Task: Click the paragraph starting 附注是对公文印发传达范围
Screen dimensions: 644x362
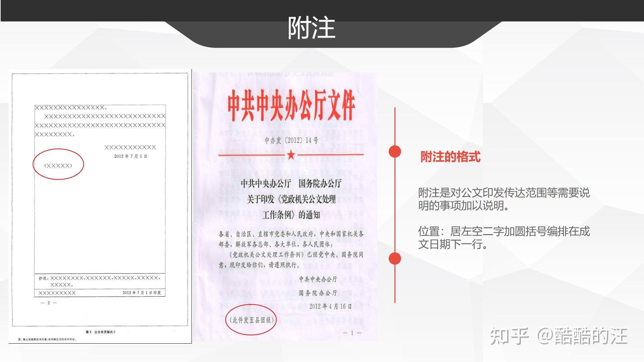Action: (504, 199)
